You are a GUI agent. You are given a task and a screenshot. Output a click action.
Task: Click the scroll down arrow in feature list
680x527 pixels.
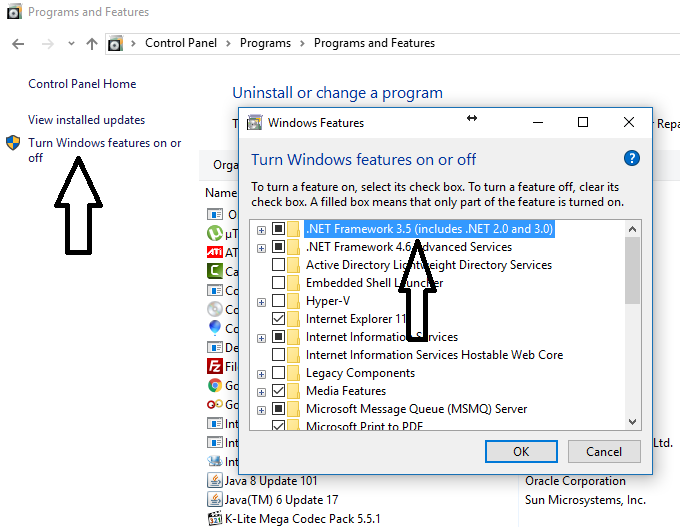pos(632,422)
